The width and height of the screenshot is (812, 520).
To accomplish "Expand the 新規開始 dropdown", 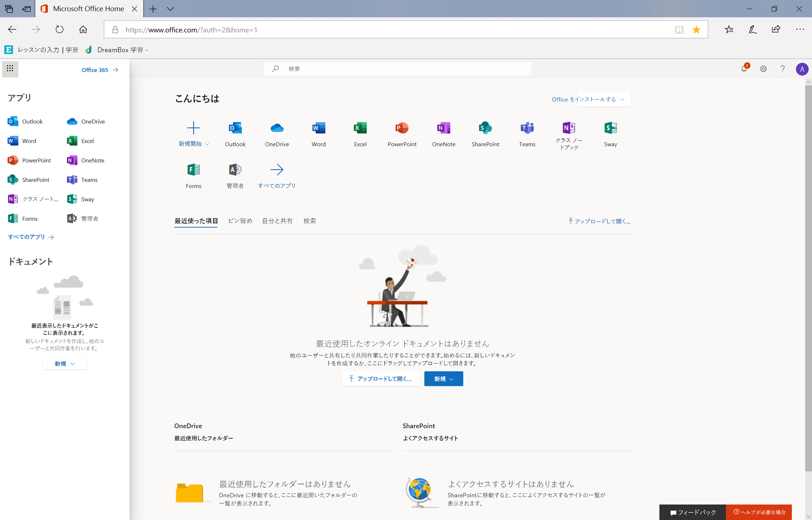I will pyautogui.click(x=194, y=144).
